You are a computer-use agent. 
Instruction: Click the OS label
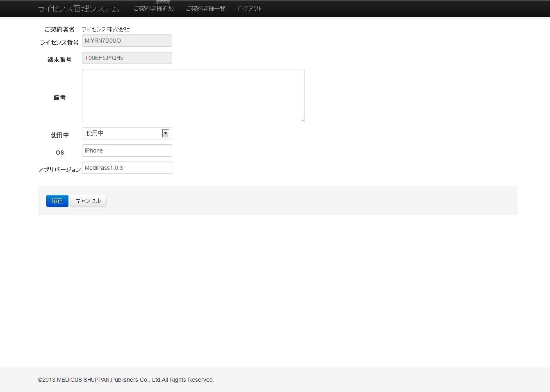[60, 153]
